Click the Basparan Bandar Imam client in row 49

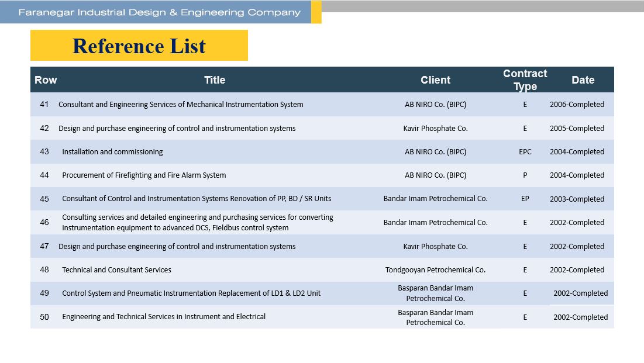(435, 293)
